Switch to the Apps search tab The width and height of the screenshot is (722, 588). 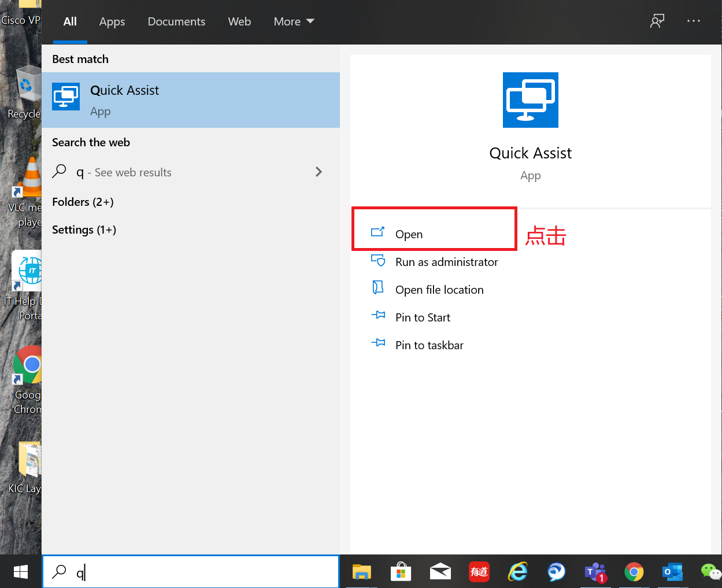pos(112,21)
